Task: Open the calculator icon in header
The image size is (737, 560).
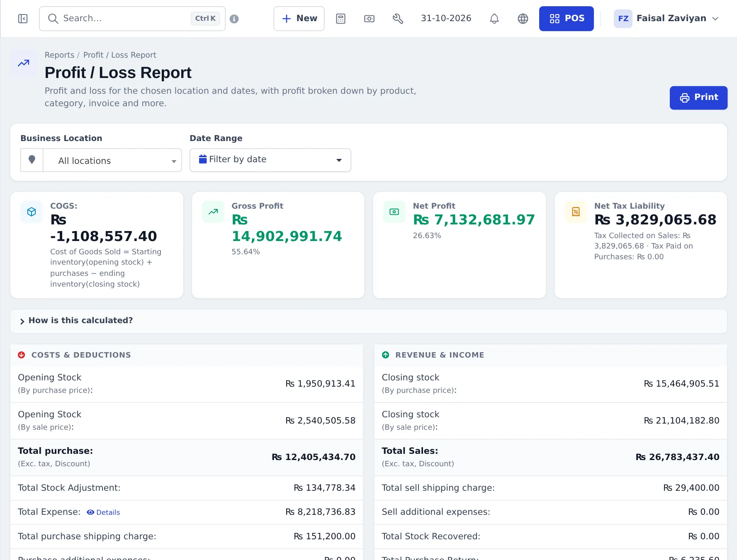Action: (x=341, y=19)
